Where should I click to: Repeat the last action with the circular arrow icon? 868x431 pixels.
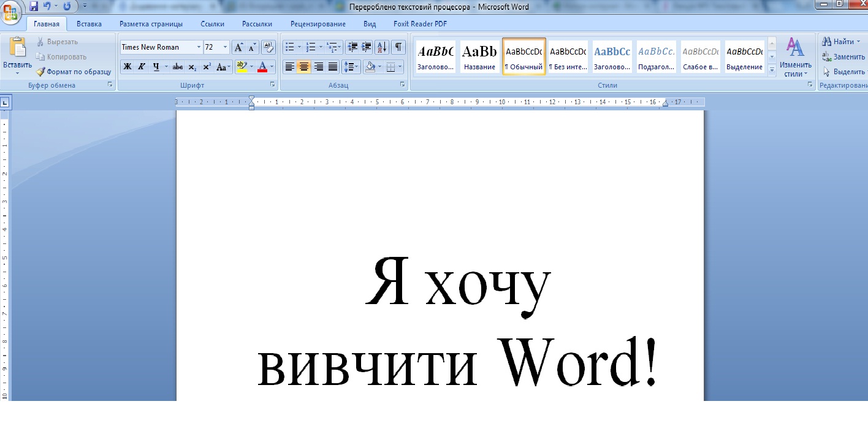[x=67, y=6]
